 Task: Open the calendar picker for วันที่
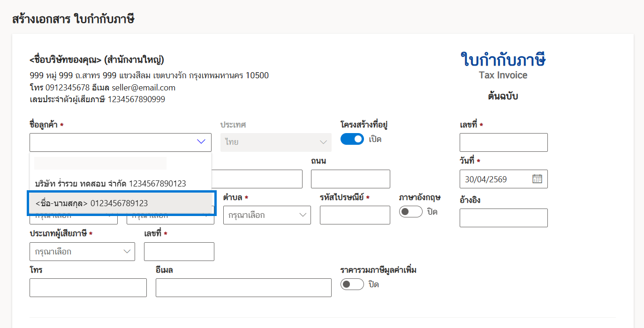[x=537, y=179]
